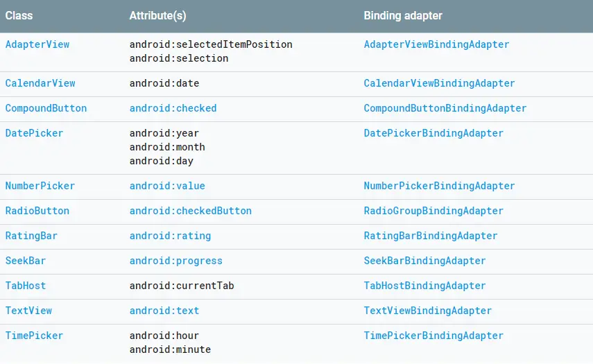Open the CalendarView class link

40,83
